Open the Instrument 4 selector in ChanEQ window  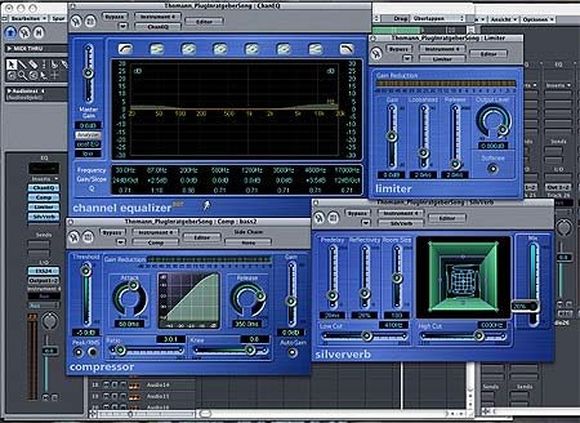click(x=158, y=17)
